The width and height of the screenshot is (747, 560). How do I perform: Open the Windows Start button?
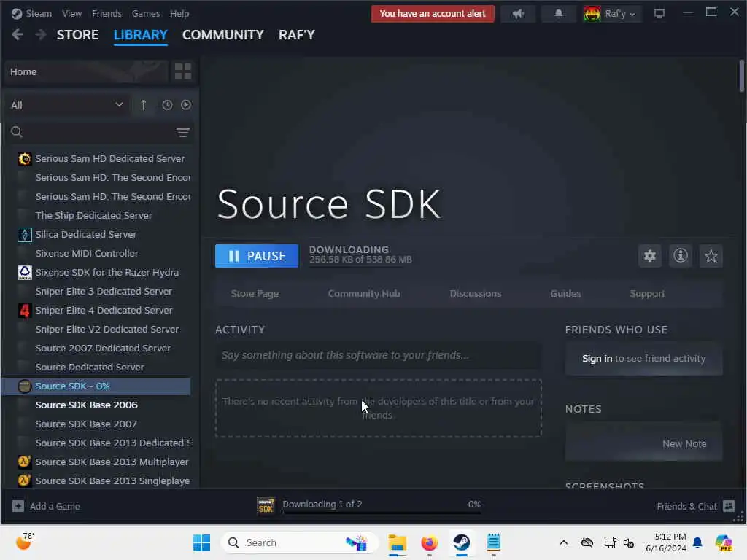[201, 542]
